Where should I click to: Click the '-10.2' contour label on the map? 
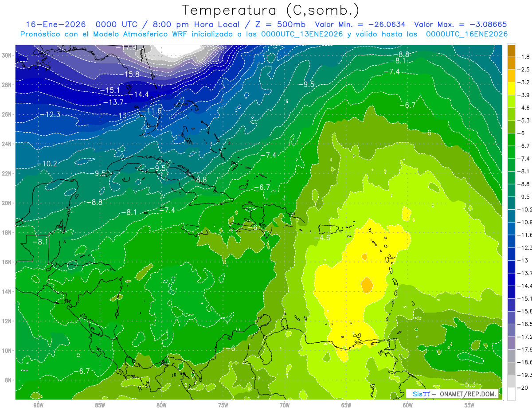(47, 164)
